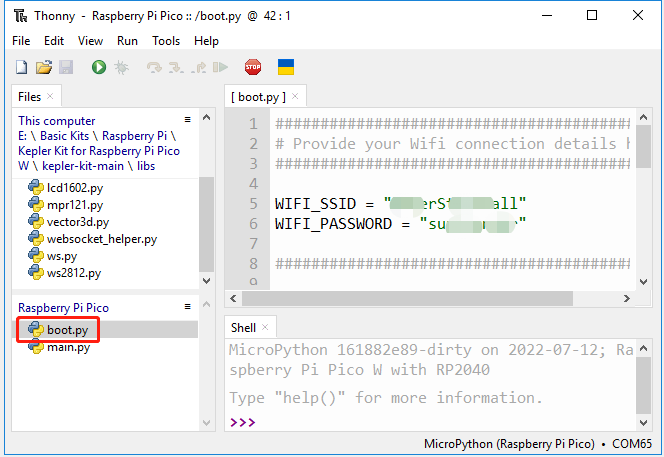Click the Ukraine flag icon
Image resolution: width=664 pixels, height=457 pixels.
point(286,67)
